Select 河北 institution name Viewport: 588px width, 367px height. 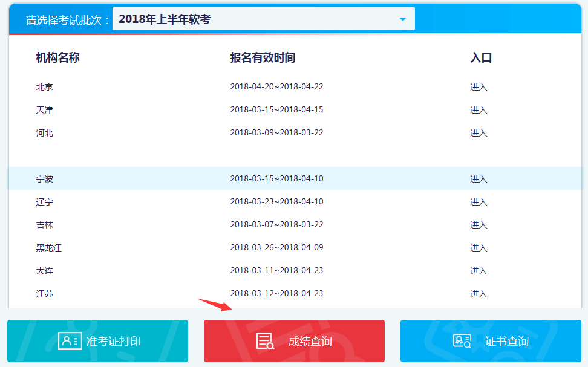click(x=45, y=133)
